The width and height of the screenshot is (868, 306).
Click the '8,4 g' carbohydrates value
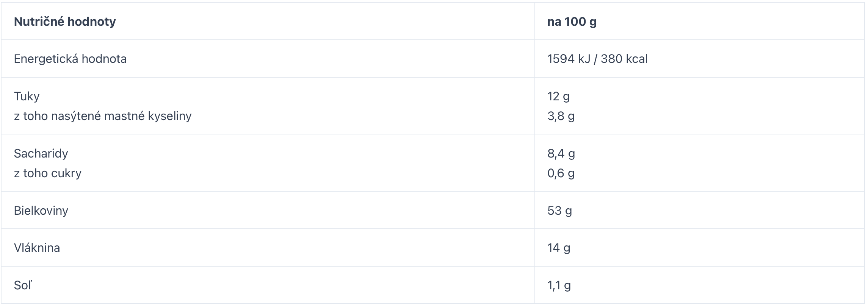tap(561, 153)
